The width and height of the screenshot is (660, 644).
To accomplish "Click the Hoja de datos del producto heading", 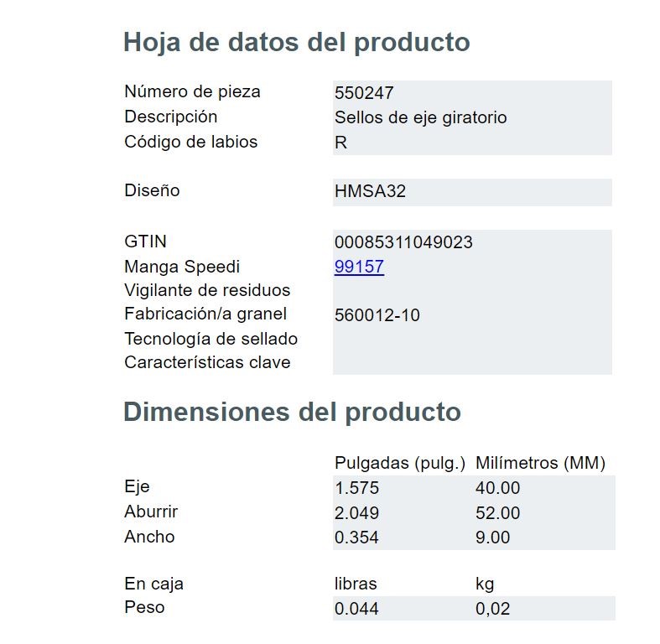I will 297,42.
